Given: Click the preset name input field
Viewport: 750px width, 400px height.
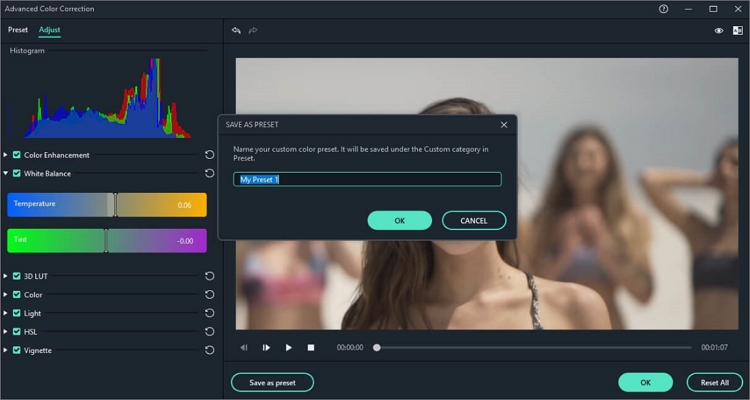Looking at the screenshot, I should tap(367, 179).
